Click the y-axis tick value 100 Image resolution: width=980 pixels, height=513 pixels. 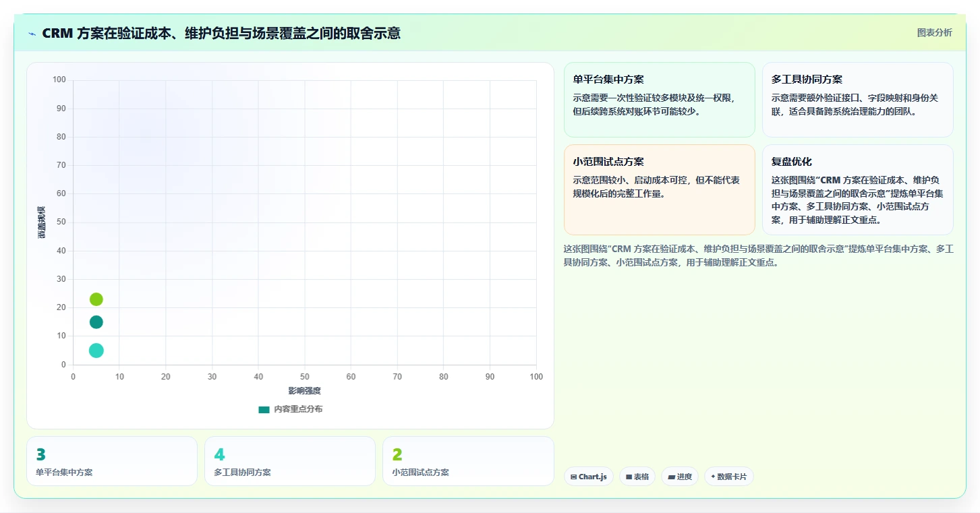click(x=59, y=80)
